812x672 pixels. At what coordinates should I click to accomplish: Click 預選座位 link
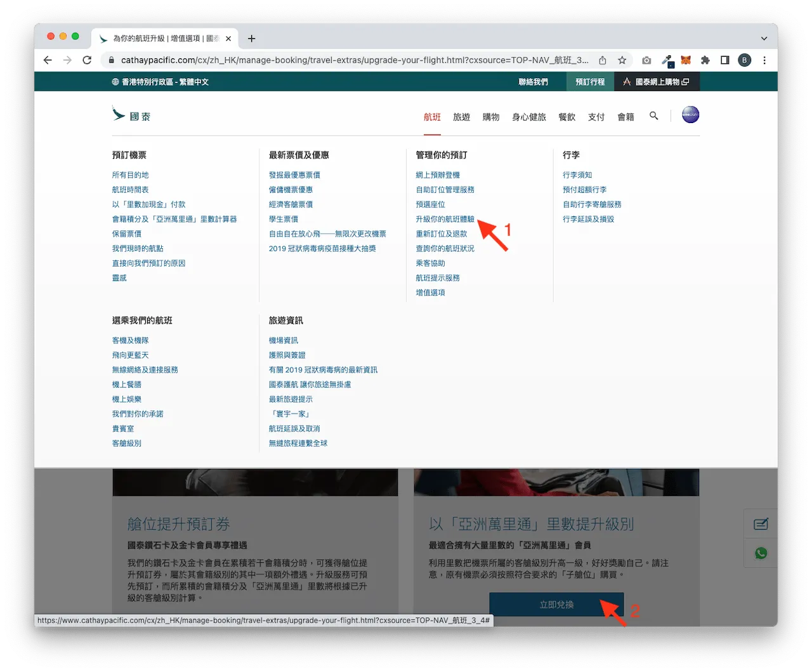pos(430,204)
